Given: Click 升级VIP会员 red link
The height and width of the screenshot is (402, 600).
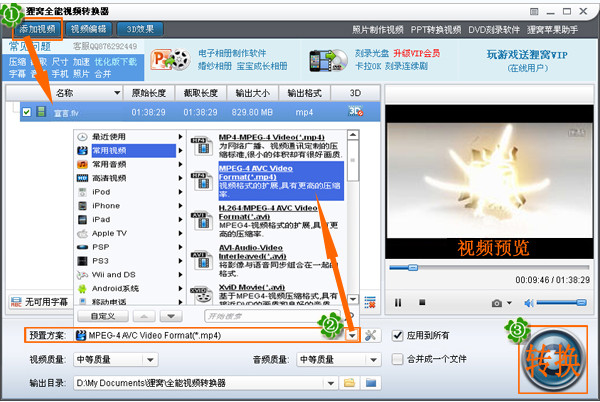Looking at the screenshot, I should pyautogui.click(x=417, y=53).
